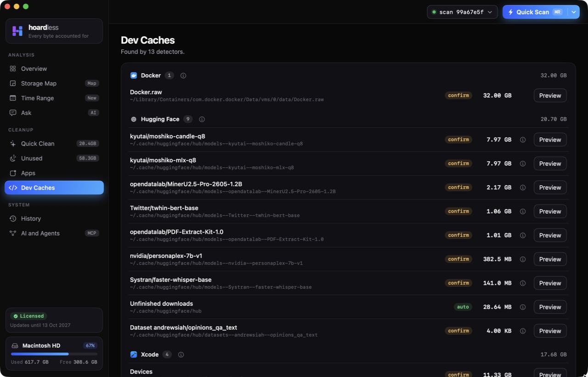Preview the Docker.raw entry
This screenshot has width=588, height=377.
point(550,96)
